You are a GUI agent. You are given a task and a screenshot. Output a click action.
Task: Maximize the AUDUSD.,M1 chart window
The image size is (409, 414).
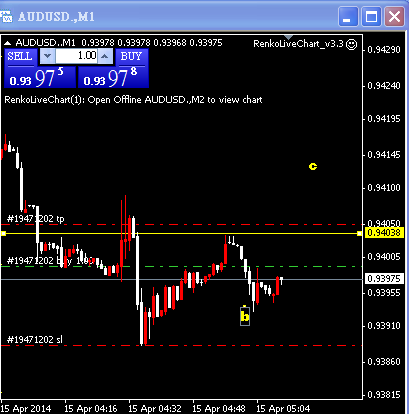[371, 17]
